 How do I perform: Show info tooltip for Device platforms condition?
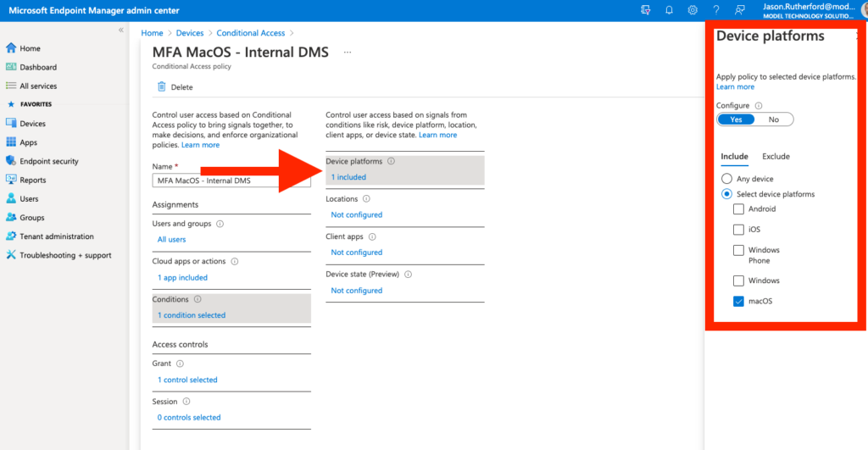click(391, 161)
